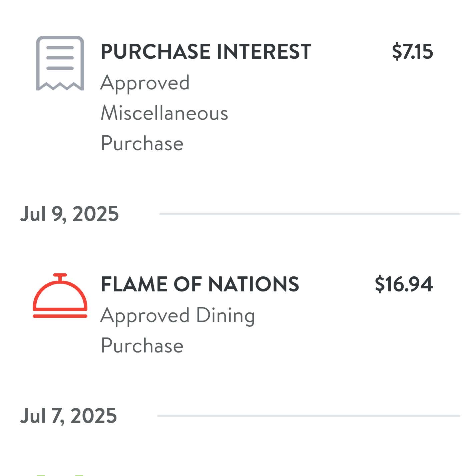This screenshot has width=470, height=476.
Task: Tap the word Approved in the dining row
Action: click(x=145, y=315)
